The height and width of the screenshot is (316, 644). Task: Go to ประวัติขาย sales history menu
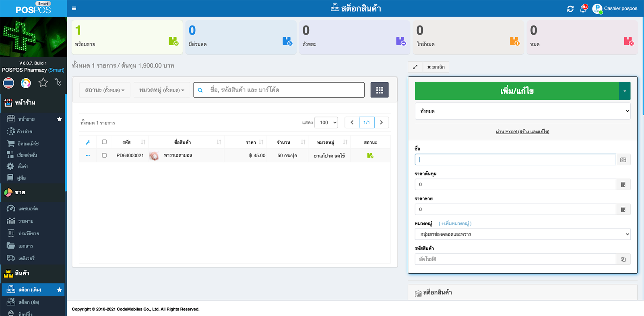coord(28,233)
